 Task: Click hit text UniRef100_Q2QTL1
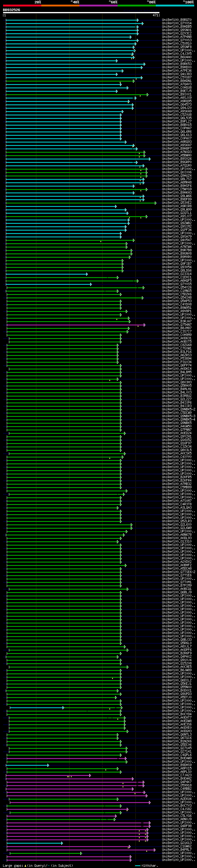[177, 213]
